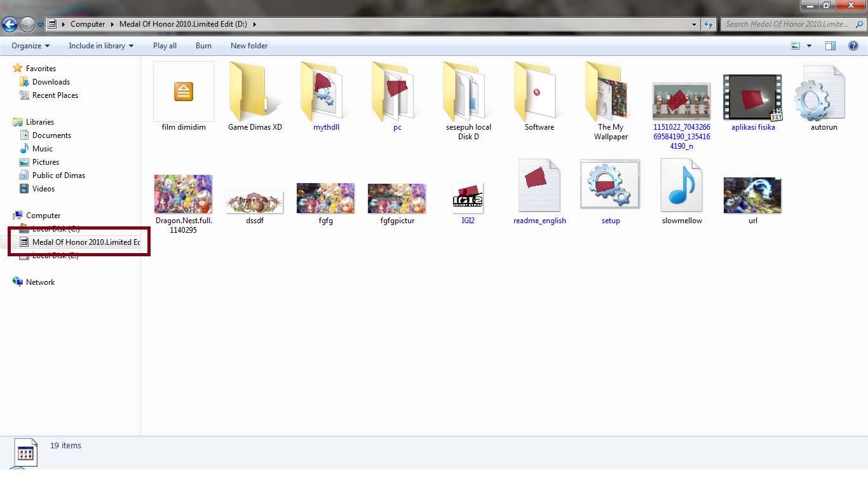The height and width of the screenshot is (489, 868).
Task: Select Favorites in navigation pane
Action: [41, 69]
